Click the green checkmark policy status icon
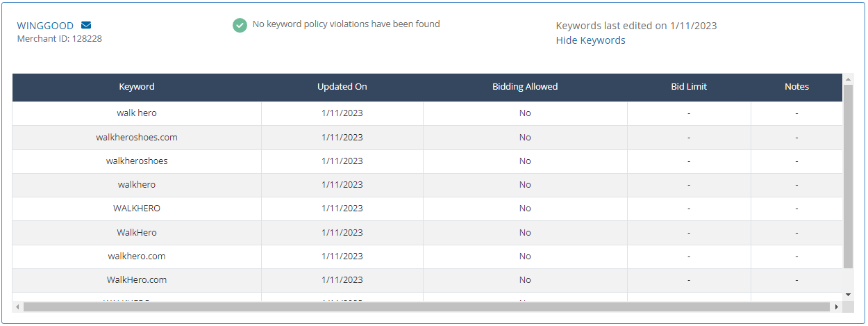Image resolution: width=868 pixels, height=326 pixels. [x=240, y=25]
